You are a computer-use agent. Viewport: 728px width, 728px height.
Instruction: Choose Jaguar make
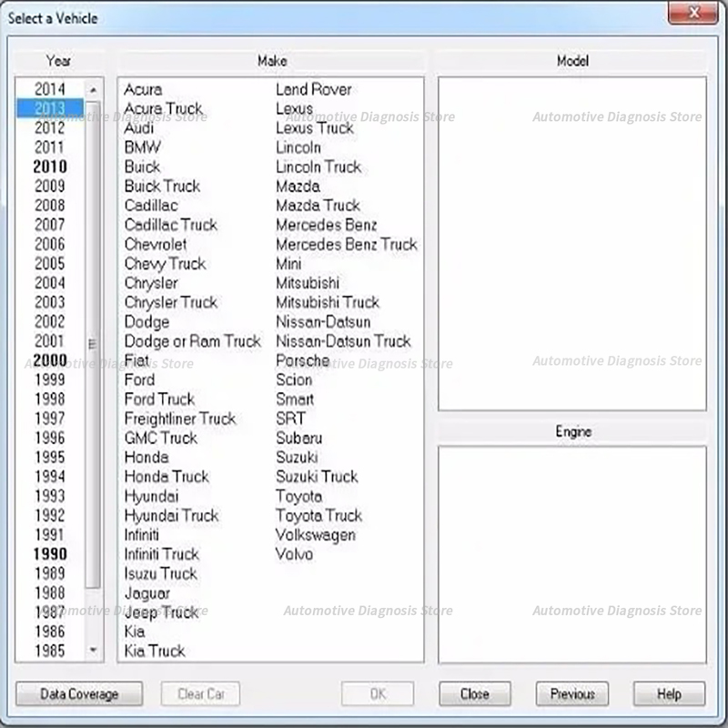click(147, 593)
